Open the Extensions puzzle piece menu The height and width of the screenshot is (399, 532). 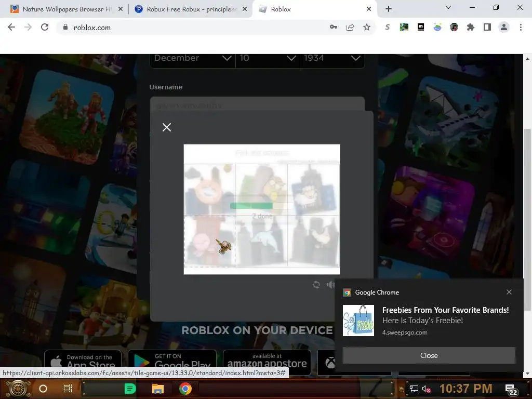[471, 27]
